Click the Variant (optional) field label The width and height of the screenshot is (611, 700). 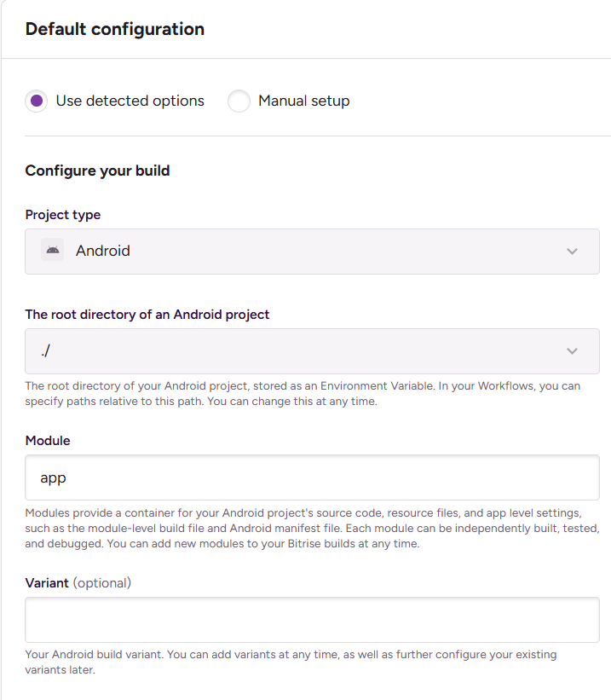coord(78,583)
